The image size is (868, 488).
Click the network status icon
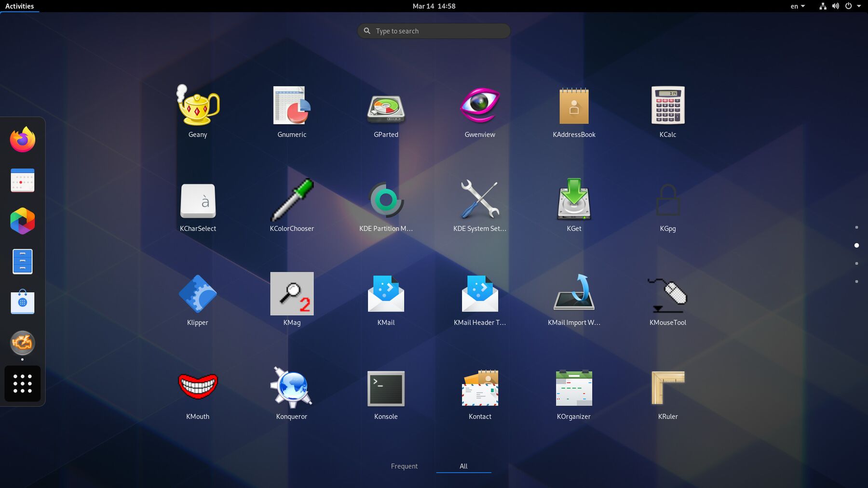click(823, 6)
